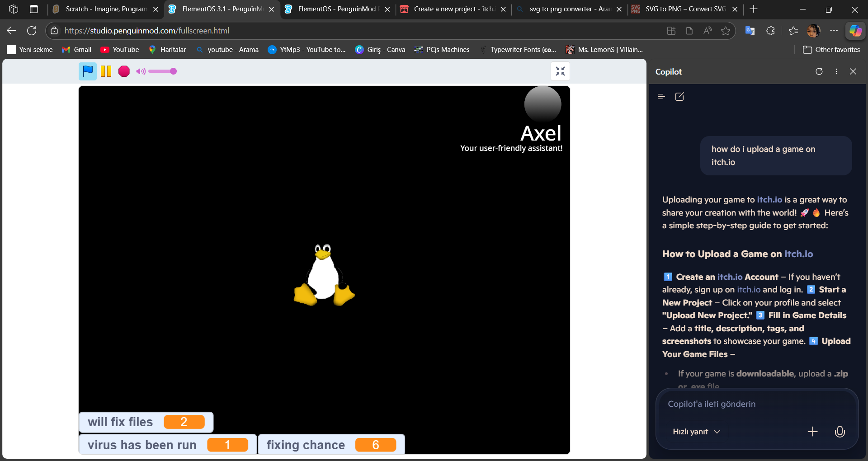Screen dimensions: 868x461
Task: Exit fullscreen with the collapse arrows button
Action: pos(560,71)
